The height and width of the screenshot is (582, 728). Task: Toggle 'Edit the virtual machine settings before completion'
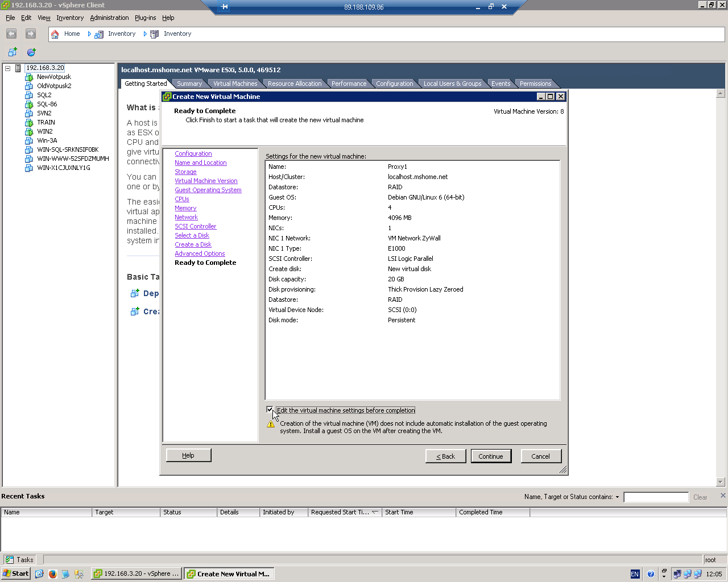(270, 410)
